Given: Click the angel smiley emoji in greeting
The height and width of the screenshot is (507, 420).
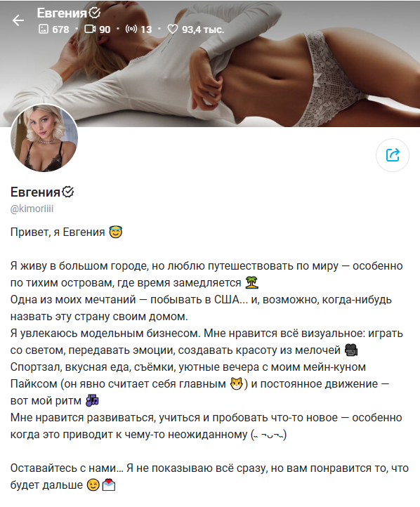Looking at the screenshot, I should pos(115,232).
